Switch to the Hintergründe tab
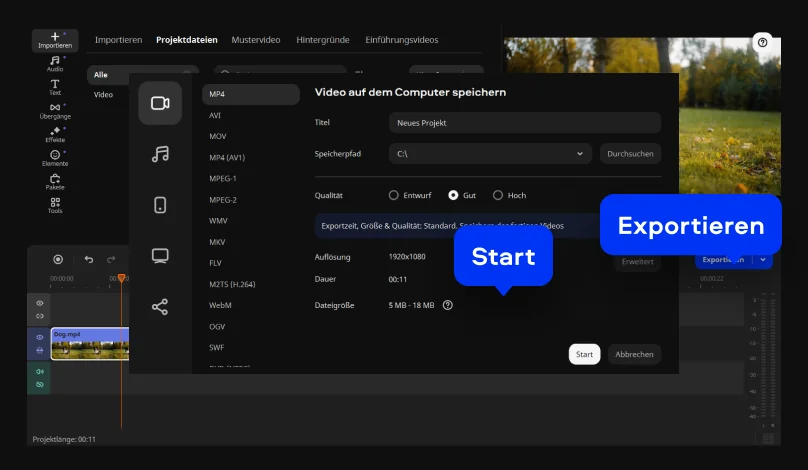Viewport: 808px width, 470px height. (x=322, y=40)
